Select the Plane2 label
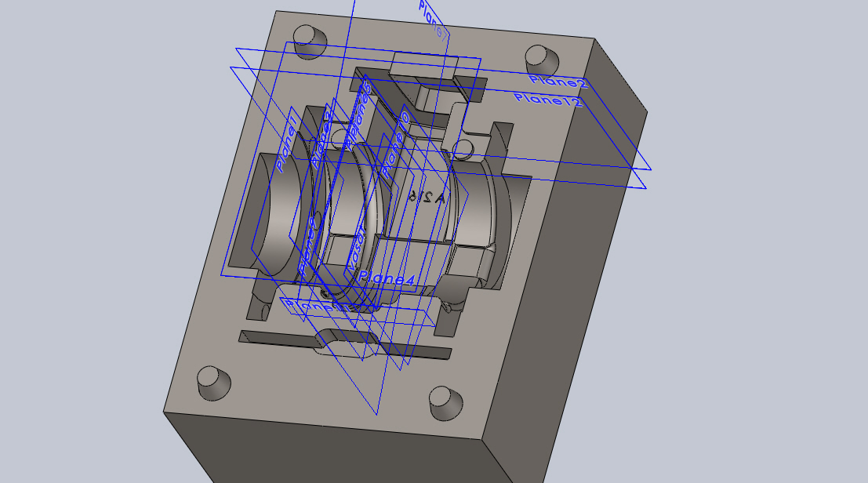The image size is (868, 483). [x=558, y=82]
